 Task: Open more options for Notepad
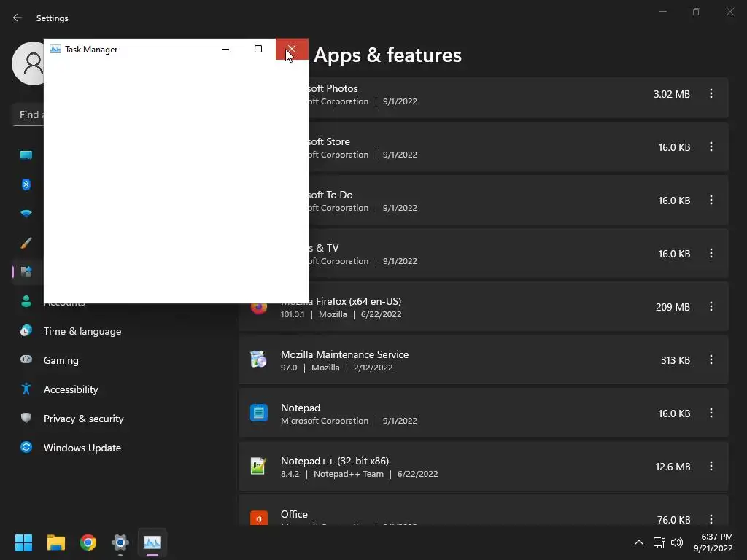pyautogui.click(x=711, y=413)
